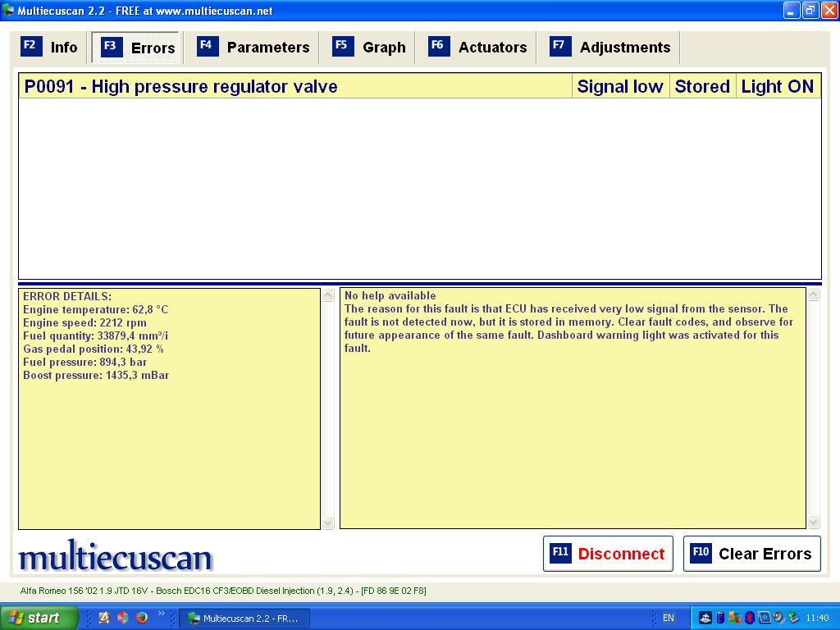
Task: Click the error details scrollbar up arrow
Action: [328, 295]
